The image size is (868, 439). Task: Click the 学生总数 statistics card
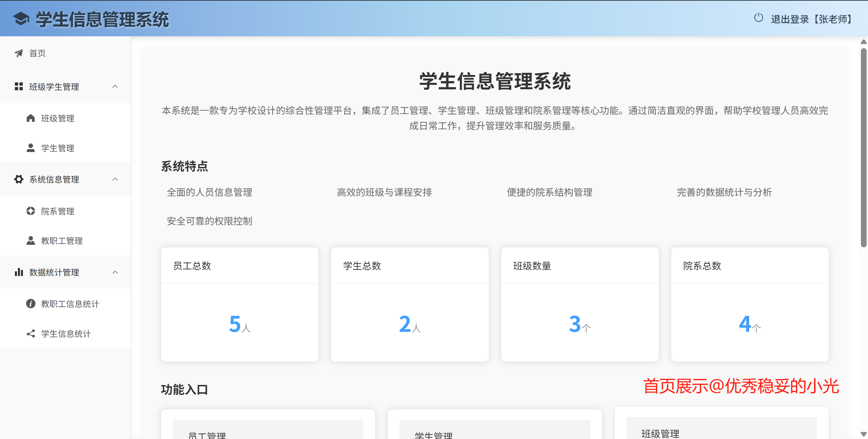(x=409, y=304)
